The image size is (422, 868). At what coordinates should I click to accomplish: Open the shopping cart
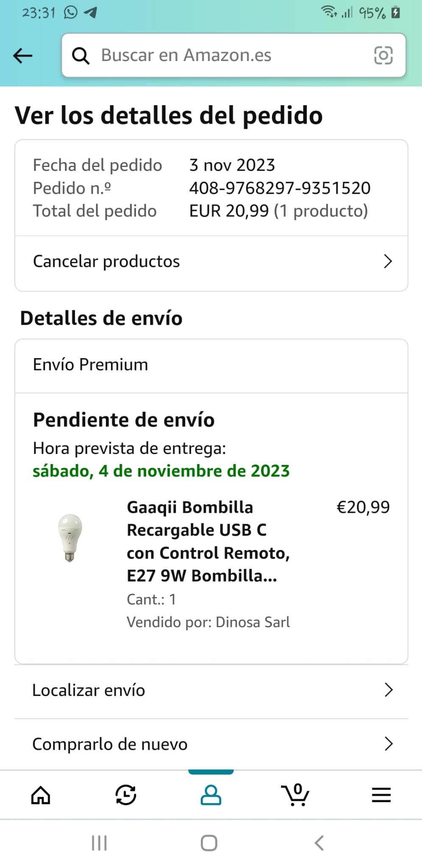[x=295, y=795]
